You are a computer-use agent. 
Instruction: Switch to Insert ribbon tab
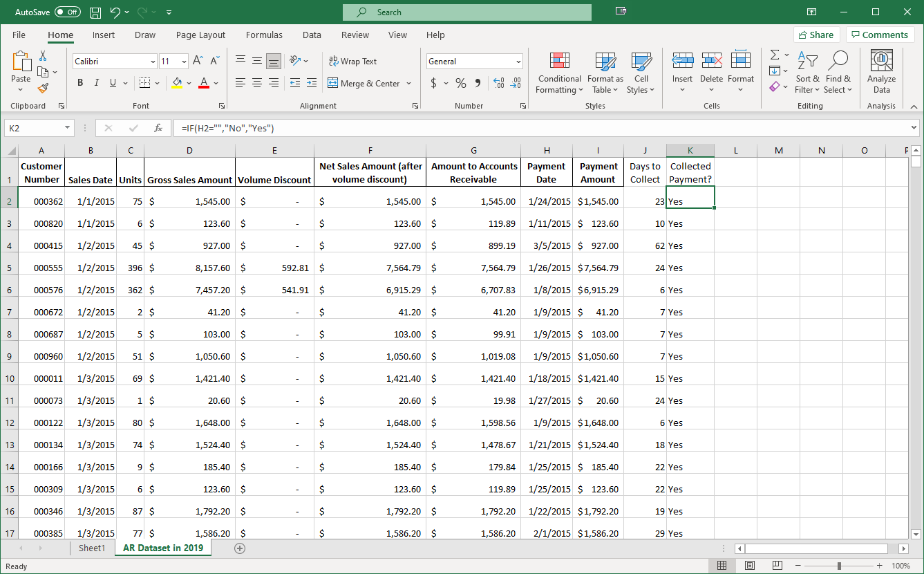pos(104,35)
